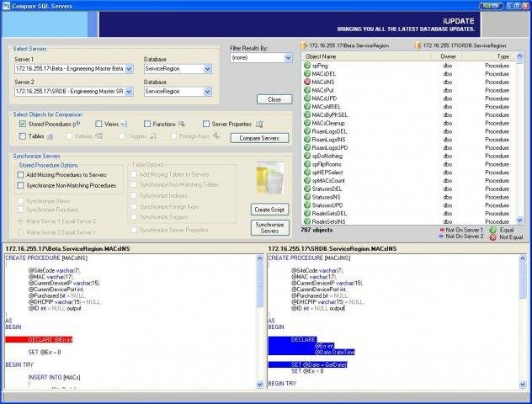Open the Server 2 dropdown
The width and height of the screenshot is (532, 404).
[129, 92]
